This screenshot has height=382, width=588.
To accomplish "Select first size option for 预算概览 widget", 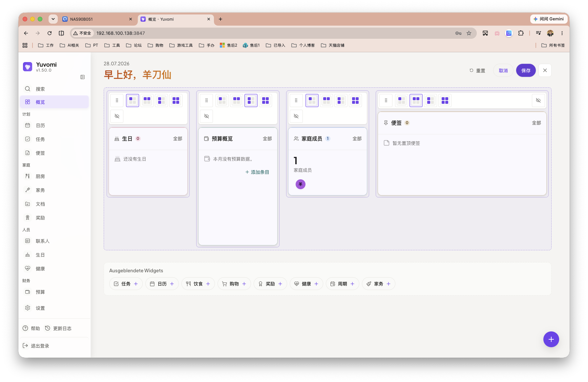I will [x=222, y=101].
